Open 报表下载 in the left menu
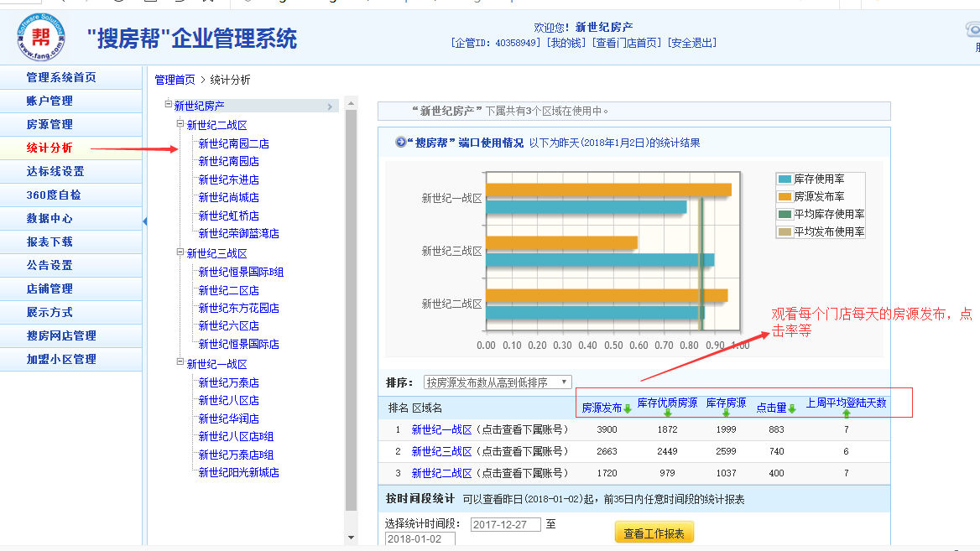980x551 pixels. pos(50,242)
